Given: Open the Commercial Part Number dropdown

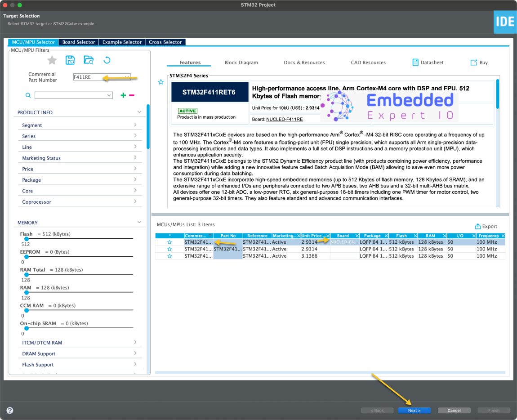Looking at the screenshot, I should coord(127,77).
